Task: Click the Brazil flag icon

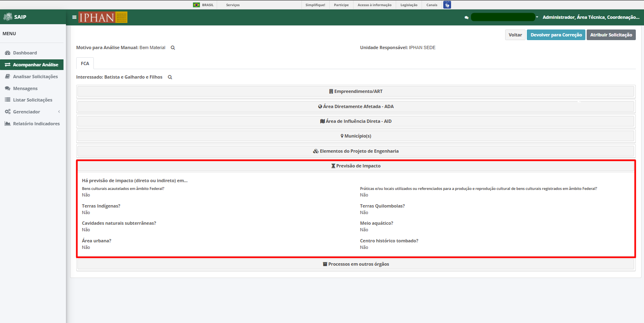Action: [197, 5]
